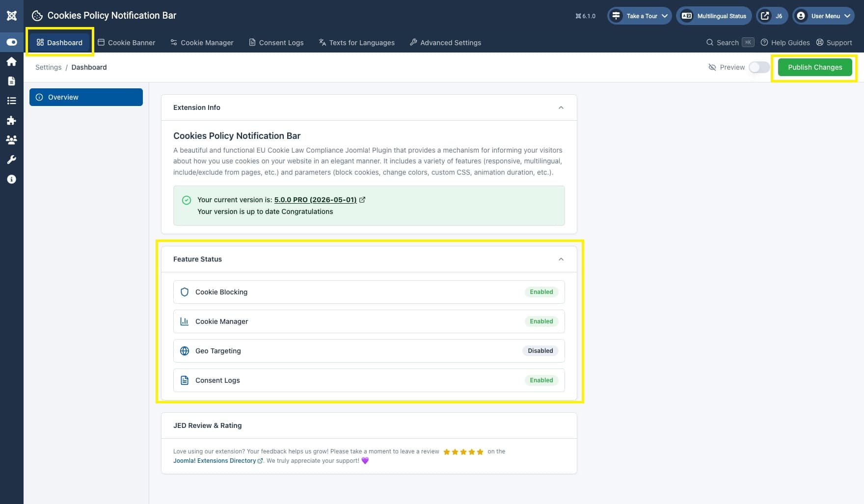The height and width of the screenshot is (504, 864).
Task: Toggle the sidebar menu switch icon
Action: [x=12, y=42]
